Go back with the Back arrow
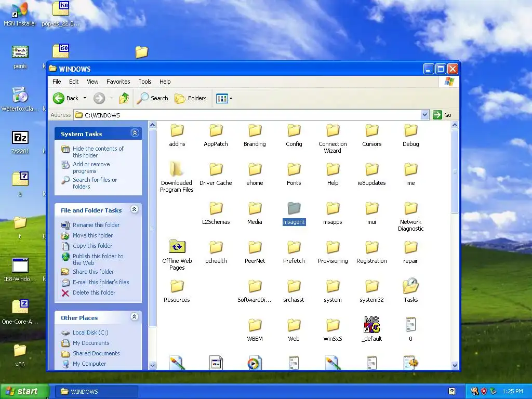 [66, 98]
